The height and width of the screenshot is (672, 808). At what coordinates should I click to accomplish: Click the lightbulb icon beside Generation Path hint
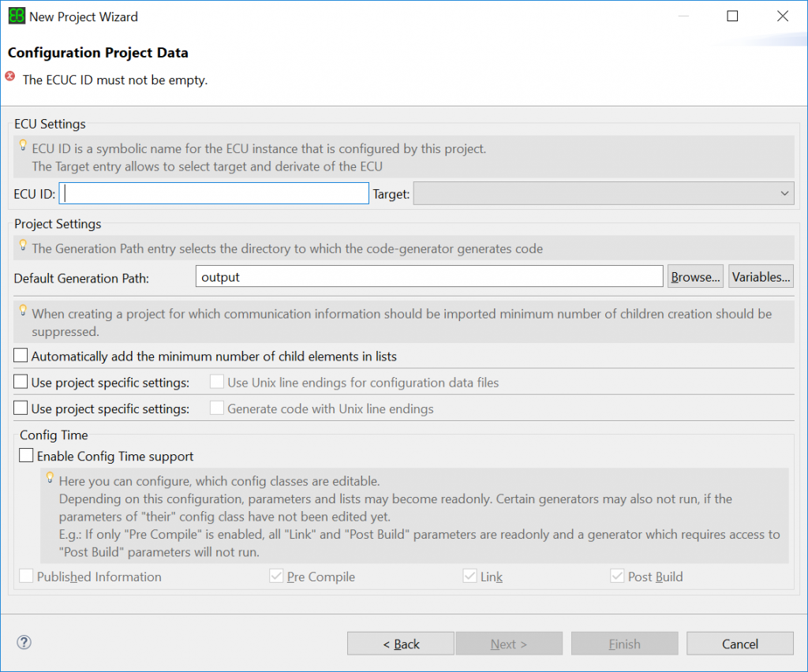[x=24, y=245]
